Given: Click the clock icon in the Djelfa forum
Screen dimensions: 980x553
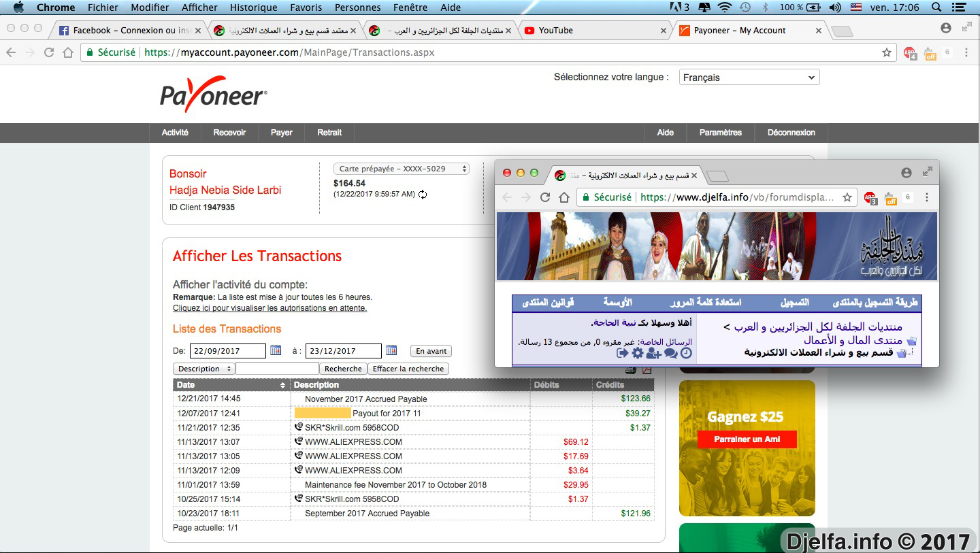Looking at the screenshot, I should (686, 353).
